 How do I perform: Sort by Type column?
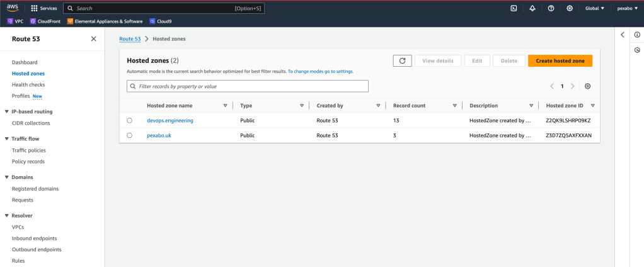point(302,105)
